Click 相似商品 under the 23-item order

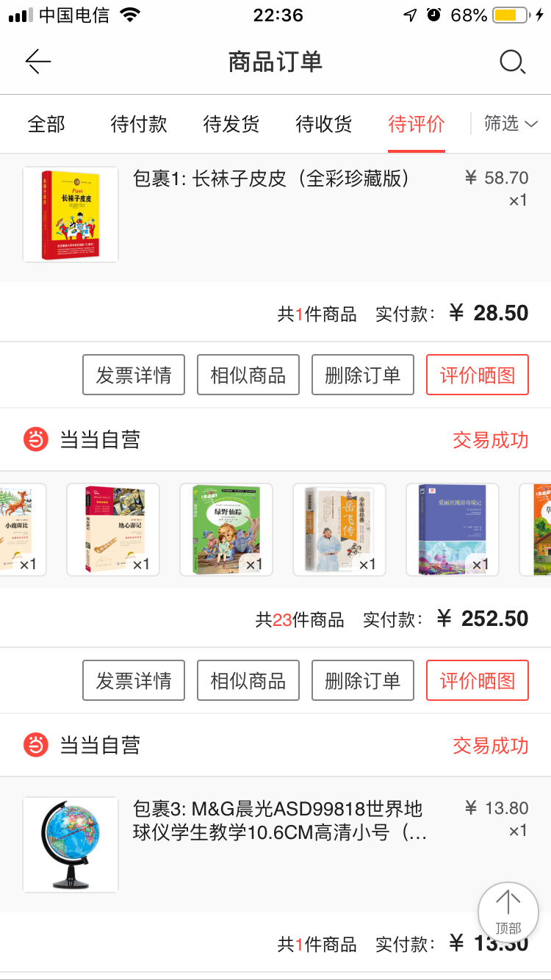248,680
